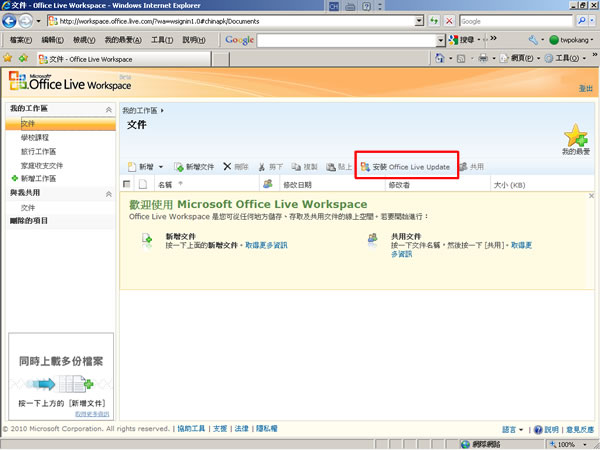600x450 pixels.
Task: Open the 編輯(E) menu
Action: [x=52, y=40]
